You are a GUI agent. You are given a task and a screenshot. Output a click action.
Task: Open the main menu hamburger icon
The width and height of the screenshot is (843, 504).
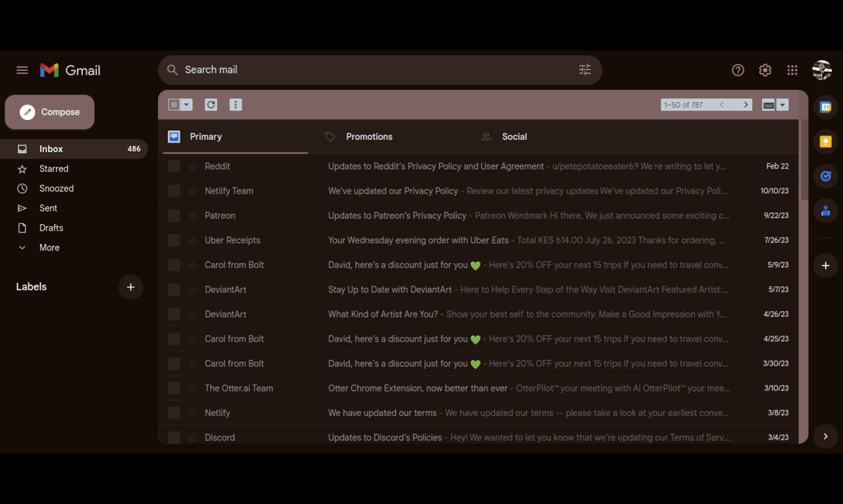22,70
